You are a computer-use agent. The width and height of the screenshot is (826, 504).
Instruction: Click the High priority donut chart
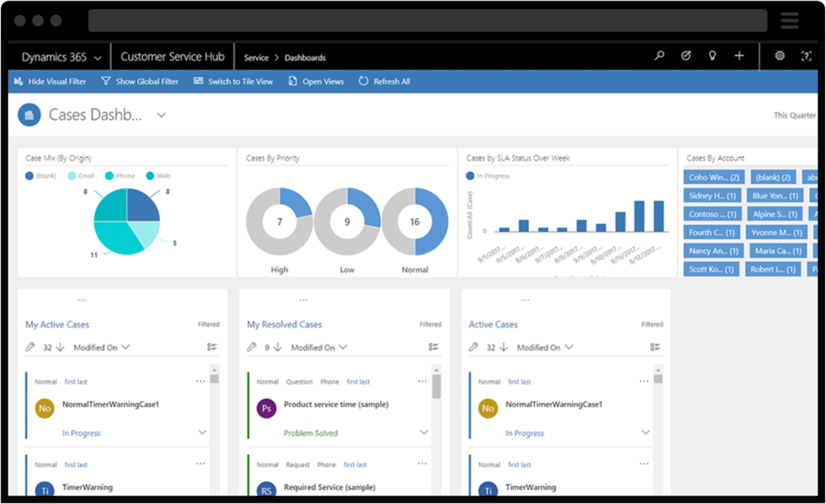click(x=280, y=222)
